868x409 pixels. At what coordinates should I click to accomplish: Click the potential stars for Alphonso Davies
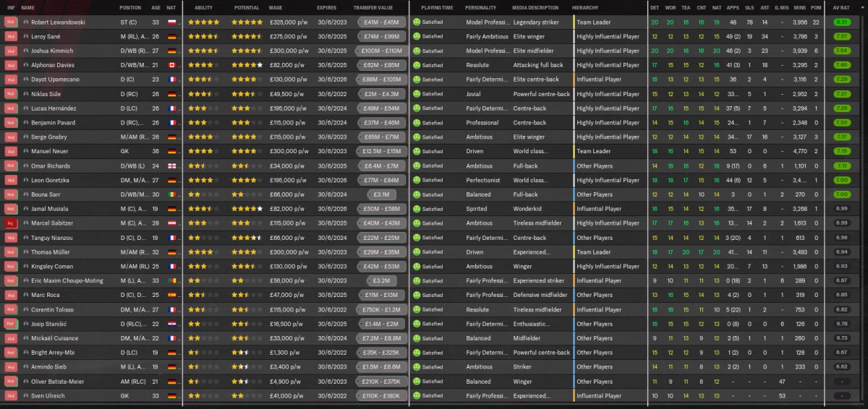tap(247, 65)
